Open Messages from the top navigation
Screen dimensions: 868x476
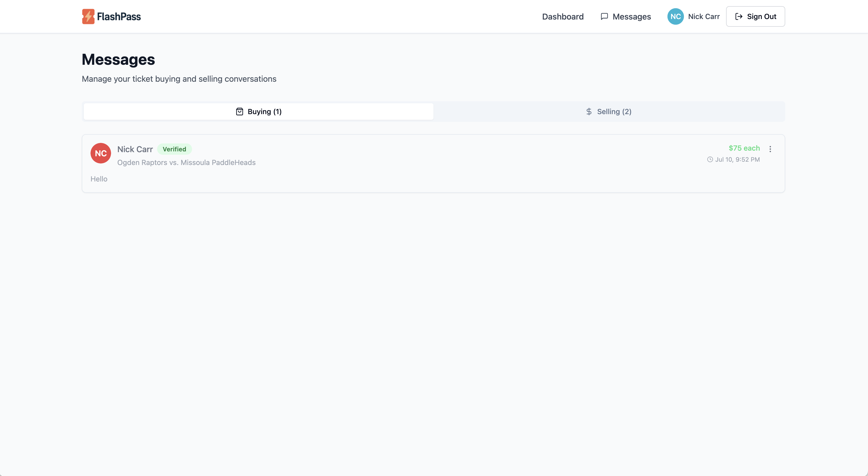[631, 16]
